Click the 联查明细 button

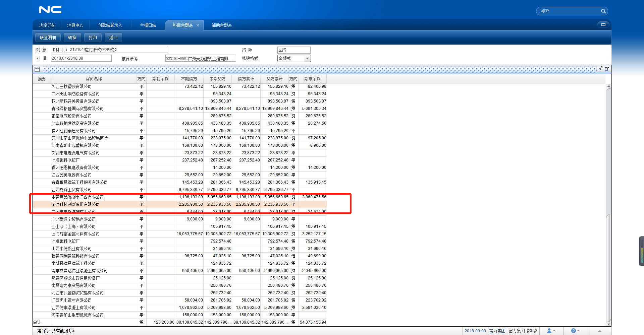pyautogui.click(x=48, y=38)
